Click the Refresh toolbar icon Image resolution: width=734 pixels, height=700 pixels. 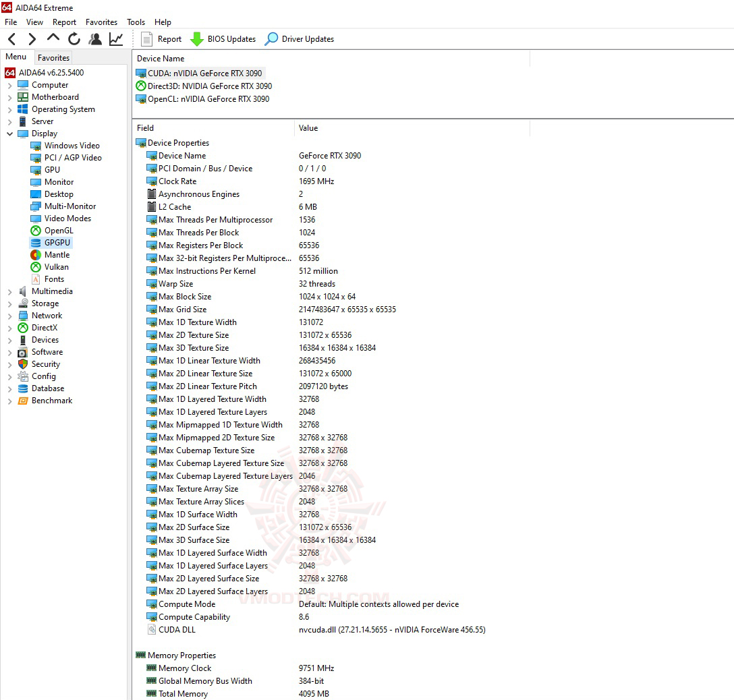(x=74, y=39)
